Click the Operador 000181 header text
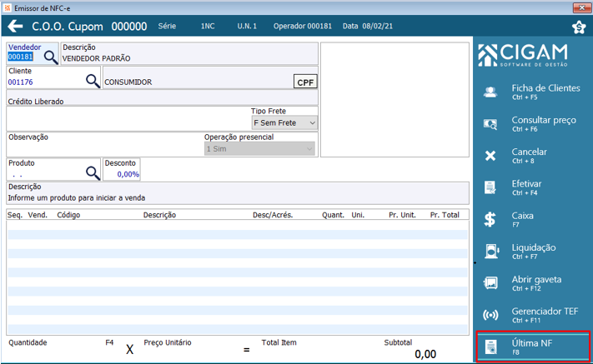Viewport: 593px width, 364px height. pyautogui.click(x=303, y=26)
